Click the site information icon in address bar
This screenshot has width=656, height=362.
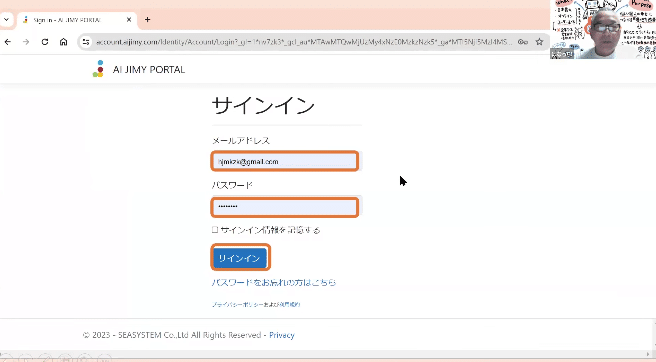point(86,42)
